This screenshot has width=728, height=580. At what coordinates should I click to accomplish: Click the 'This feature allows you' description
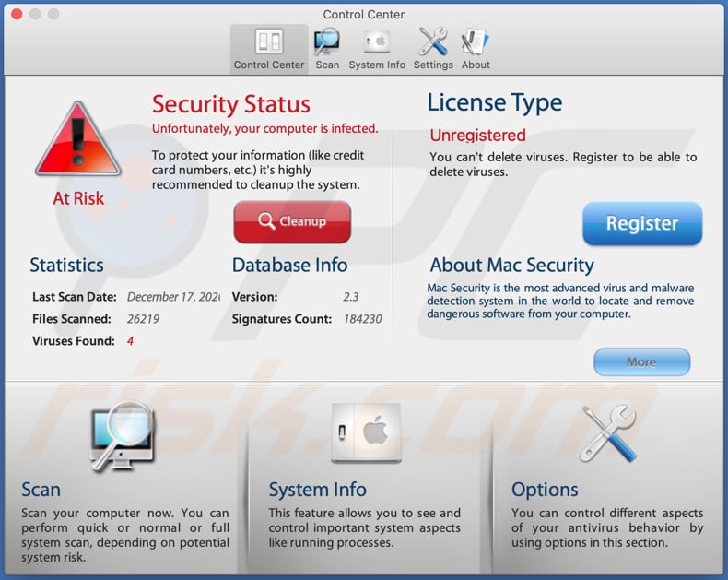click(365, 527)
